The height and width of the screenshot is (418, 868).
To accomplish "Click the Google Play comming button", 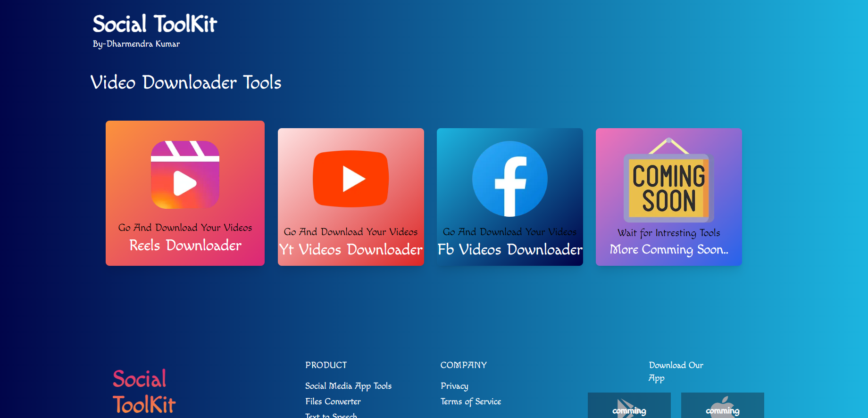I will click(629, 405).
